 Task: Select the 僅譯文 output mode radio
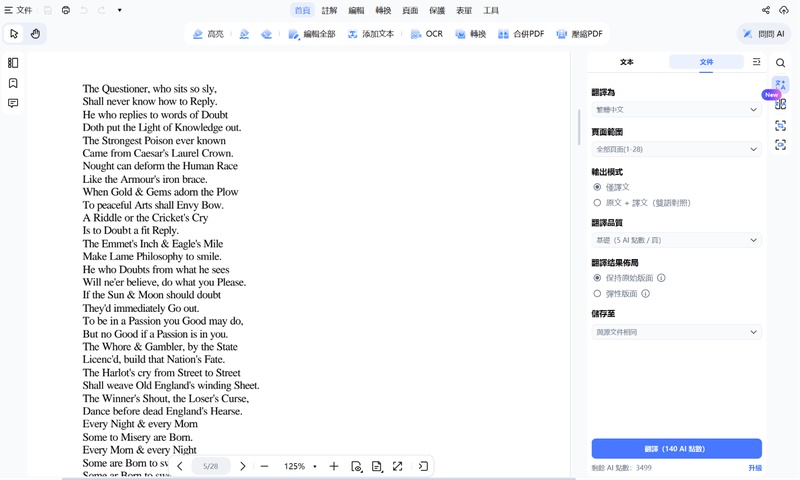597,187
